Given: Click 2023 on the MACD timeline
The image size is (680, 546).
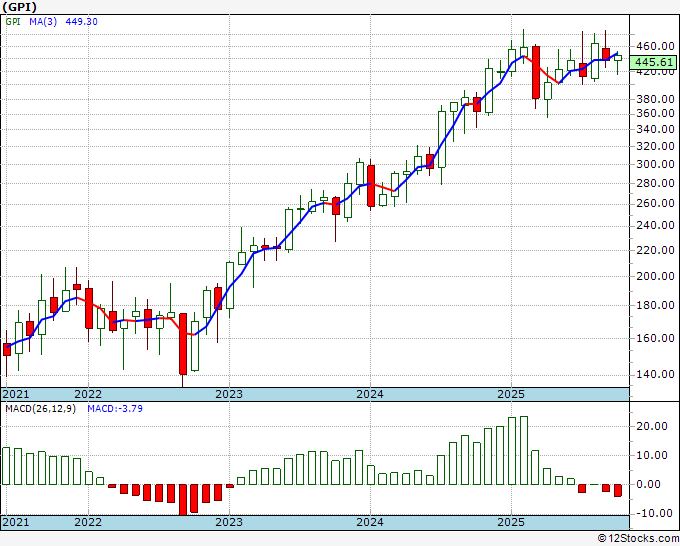Looking at the screenshot, I should click(229, 522).
